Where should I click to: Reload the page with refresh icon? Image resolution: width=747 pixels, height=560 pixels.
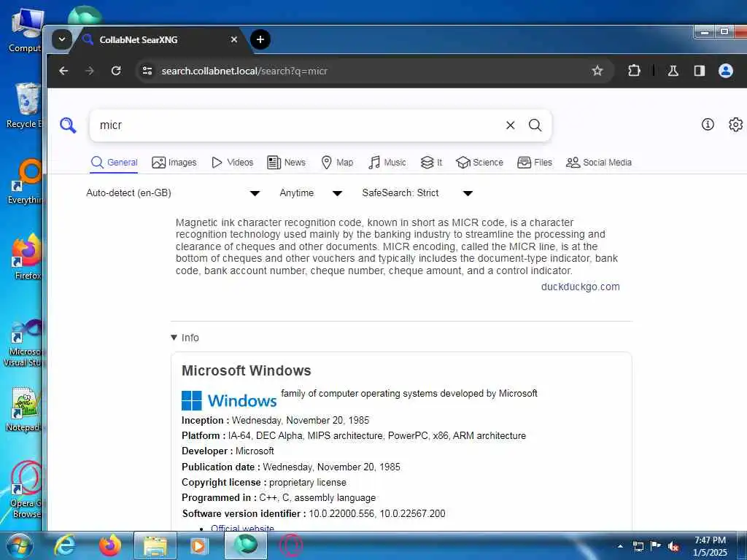click(116, 71)
